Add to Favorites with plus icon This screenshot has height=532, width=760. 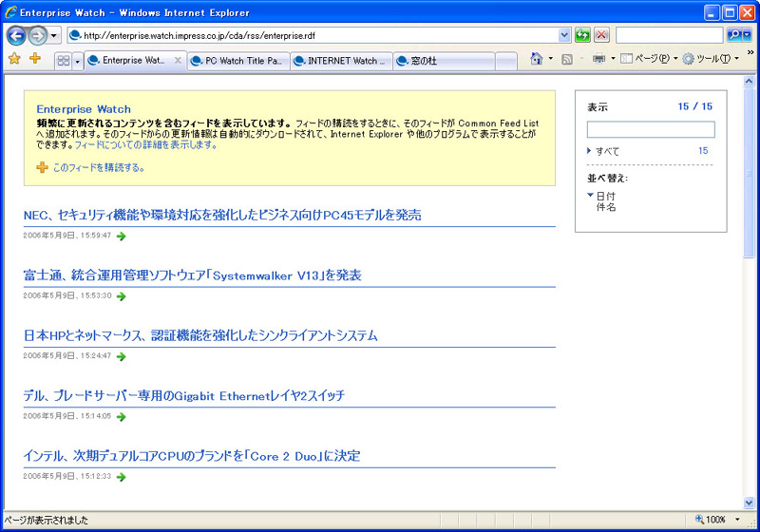point(35,59)
